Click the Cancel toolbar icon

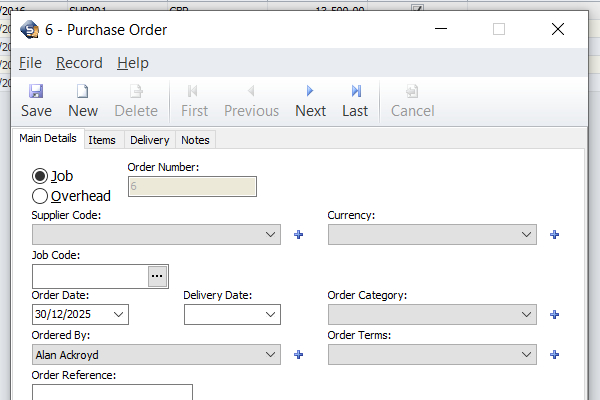pos(412,91)
